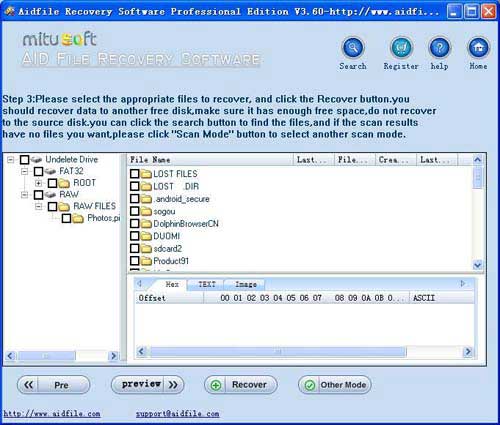Viewport: 500px width, 425px height.
Task: Click the DUOMI folder icon
Action: click(146, 236)
